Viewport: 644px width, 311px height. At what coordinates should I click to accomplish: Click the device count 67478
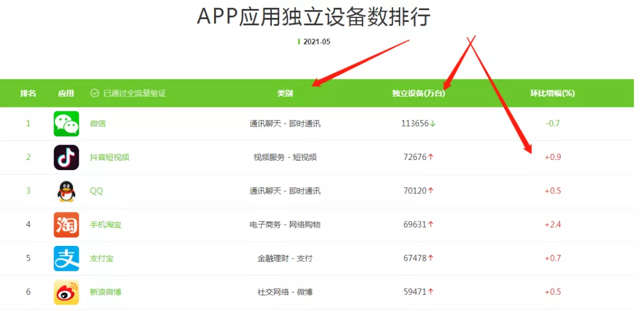[415, 258]
